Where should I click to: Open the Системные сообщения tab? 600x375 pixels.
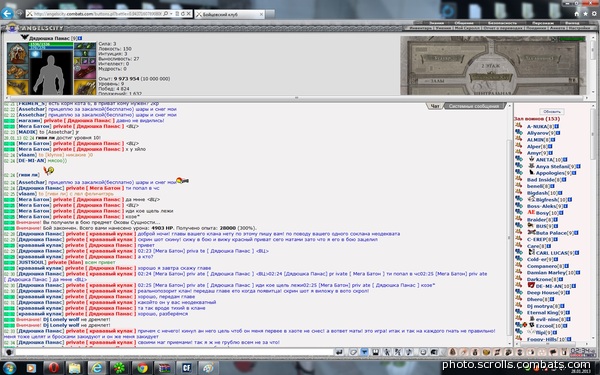474,106
